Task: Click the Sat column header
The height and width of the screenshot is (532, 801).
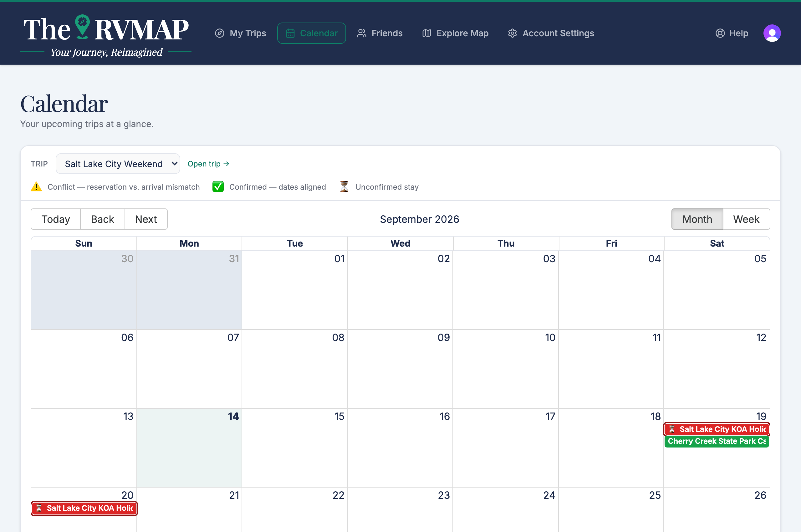Action: (x=717, y=243)
